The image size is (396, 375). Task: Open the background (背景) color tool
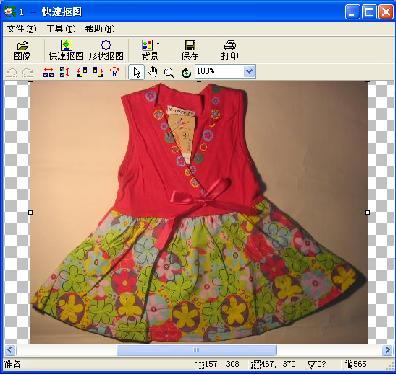click(x=148, y=50)
